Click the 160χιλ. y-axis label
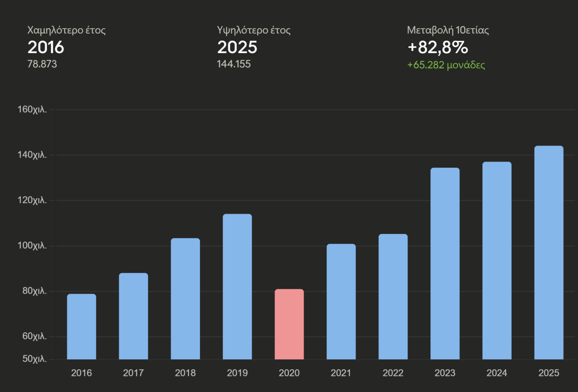The width and height of the screenshot is (578, 392). coord(32,109)
